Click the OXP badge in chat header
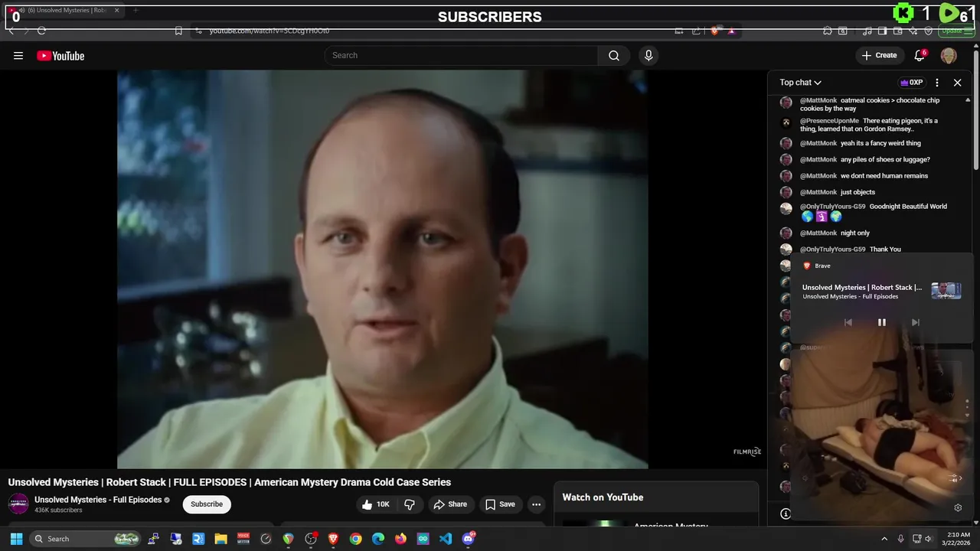 point(912,82)
